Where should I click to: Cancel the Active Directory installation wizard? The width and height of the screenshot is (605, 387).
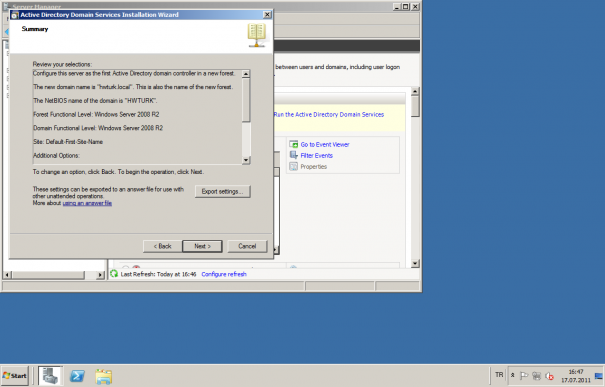pos(247,246)
